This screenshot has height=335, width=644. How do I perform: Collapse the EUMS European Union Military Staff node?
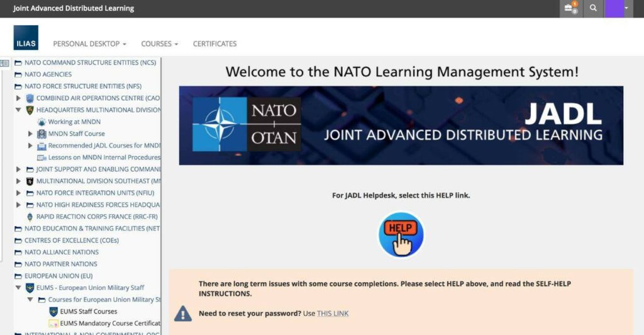pyautogui.click(x=18, y=288)
